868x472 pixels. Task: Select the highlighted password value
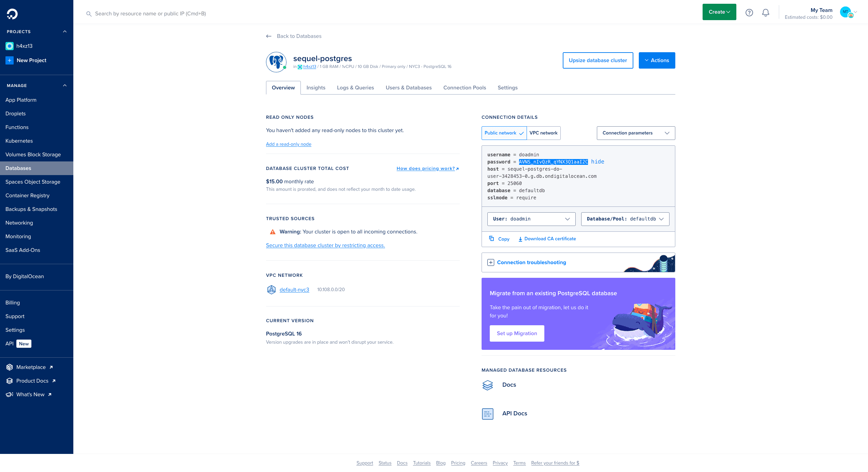point(554,162)
